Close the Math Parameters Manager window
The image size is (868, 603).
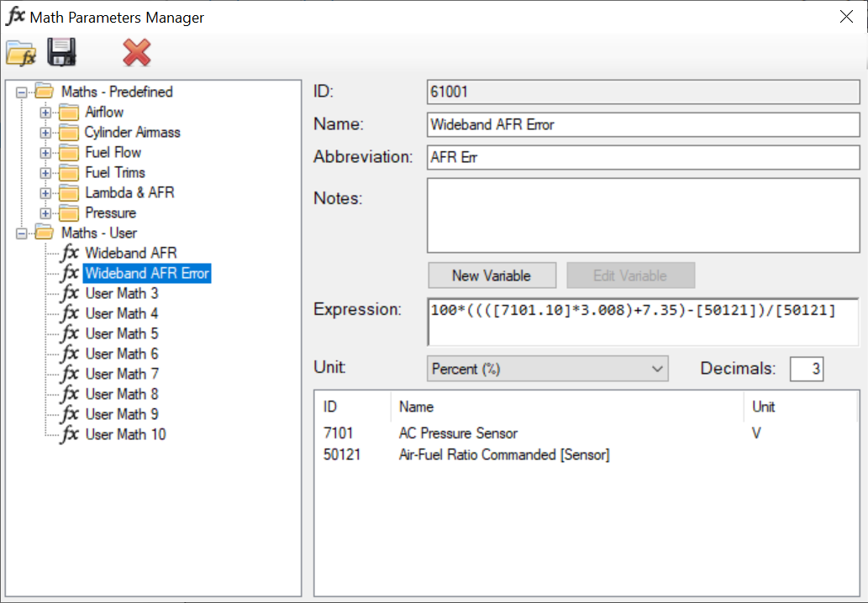click(x=846, y=17)
